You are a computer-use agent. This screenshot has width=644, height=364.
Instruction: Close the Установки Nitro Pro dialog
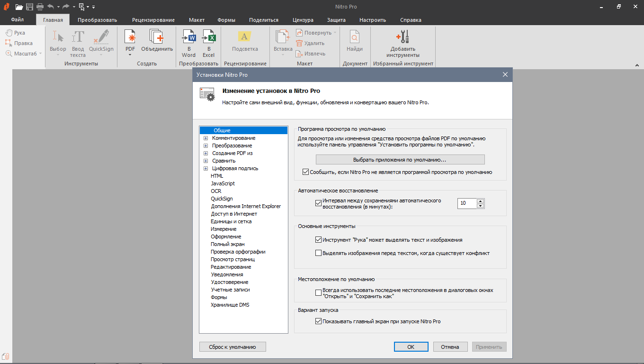click(x=505, y=74)
